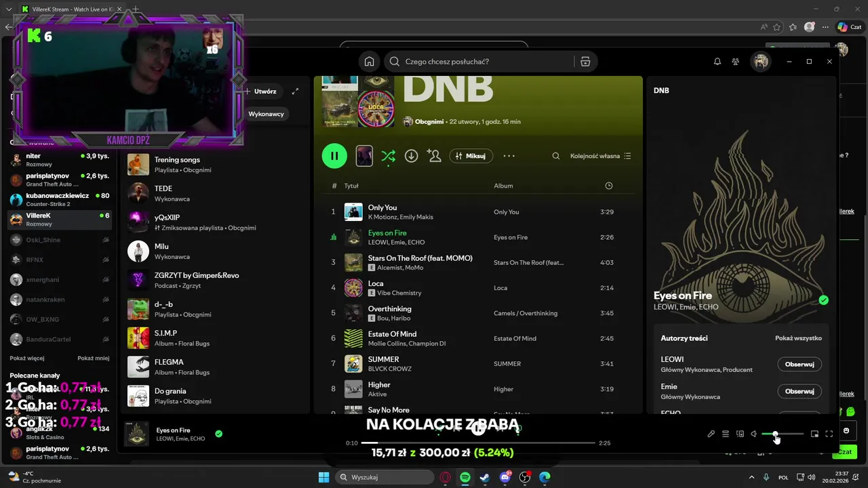Mute Spotify with the speaker icon
The width and height of the screenshot is (868, 488).
pos(754,434)
